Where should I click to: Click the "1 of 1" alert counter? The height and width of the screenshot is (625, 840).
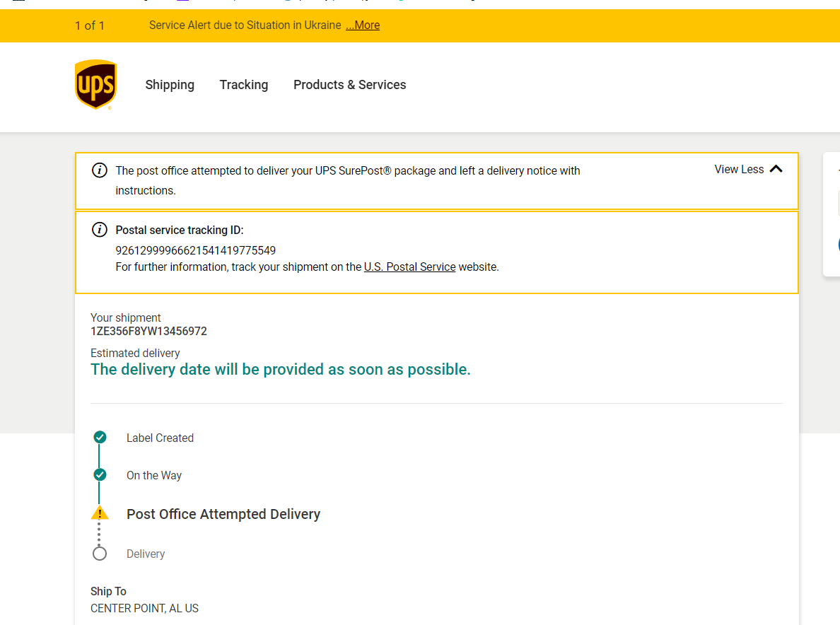[90, 25]
